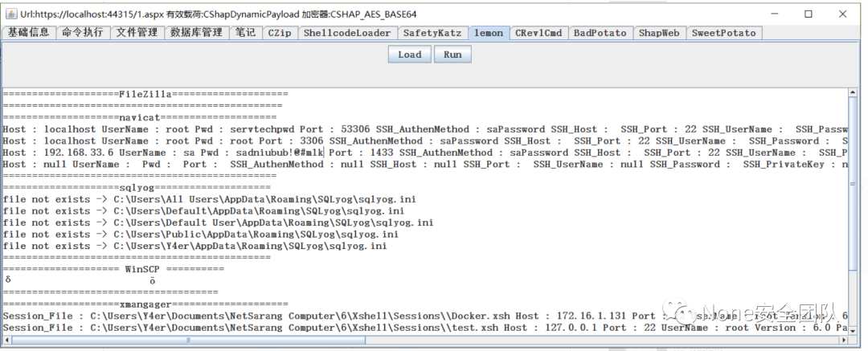868x351 pixels.
Task: Select the SweetPotato tab
Action: (x=724, y=33)
